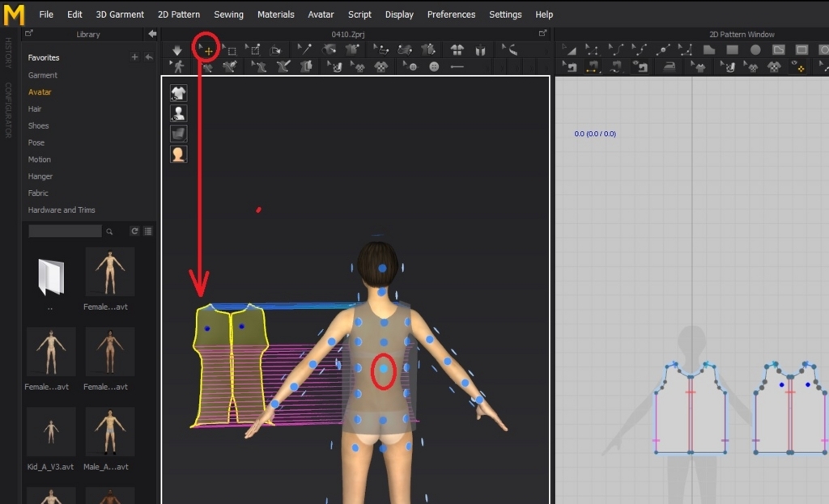Toggle the eye icon with yellow dots in 2D toolbar
Image resolution: width=829 pixels, height=504 pixels.
[x=797, y=66]
